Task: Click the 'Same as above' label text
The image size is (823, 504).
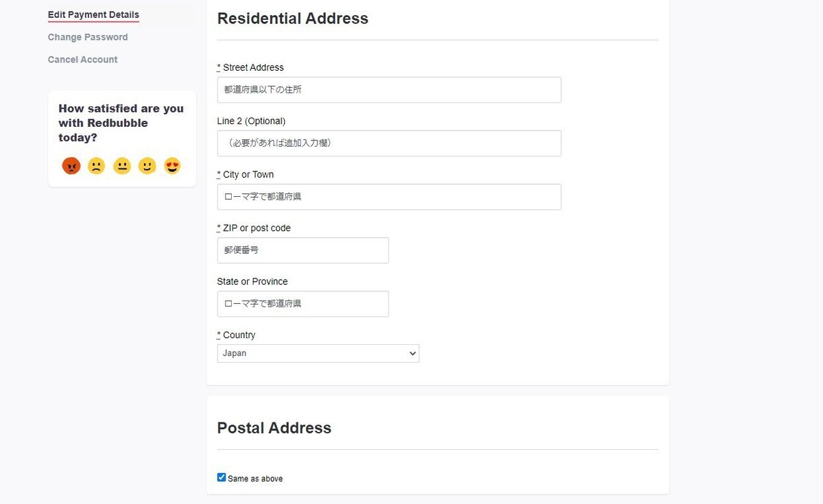Action: pos(255,479)
